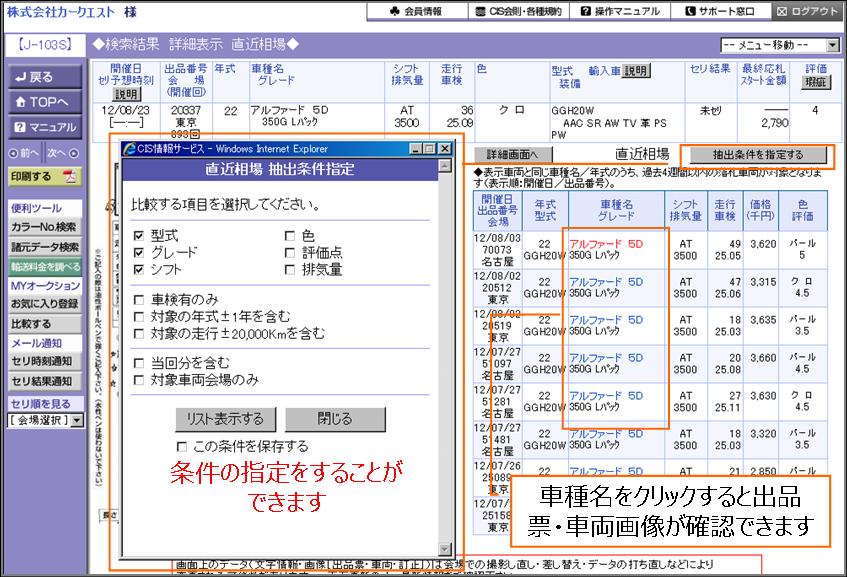Viewport: 847px width, 577px height.
Task: Open CIS会則・各種規約 menu item
Action: tap(518, 11)
